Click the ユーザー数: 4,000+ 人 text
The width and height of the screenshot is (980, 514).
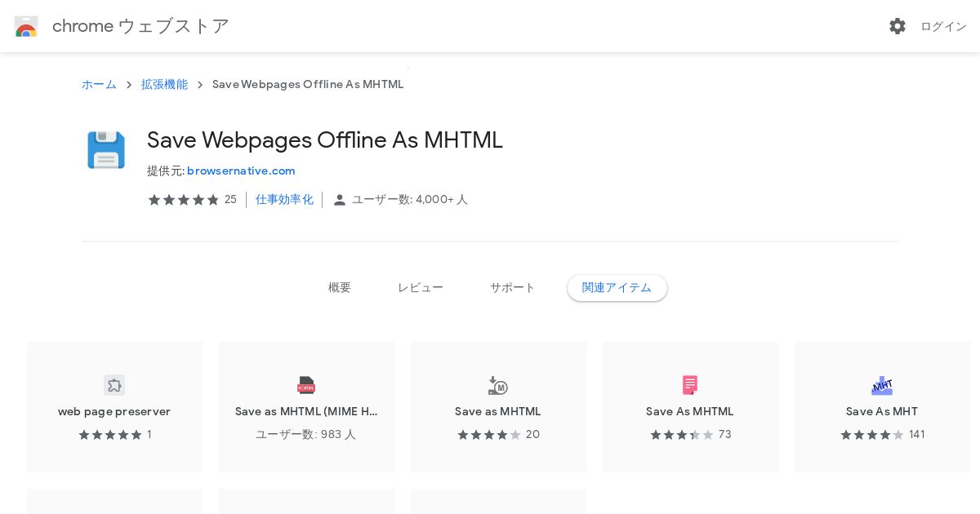pyautogui.click(x=410, y=200)
